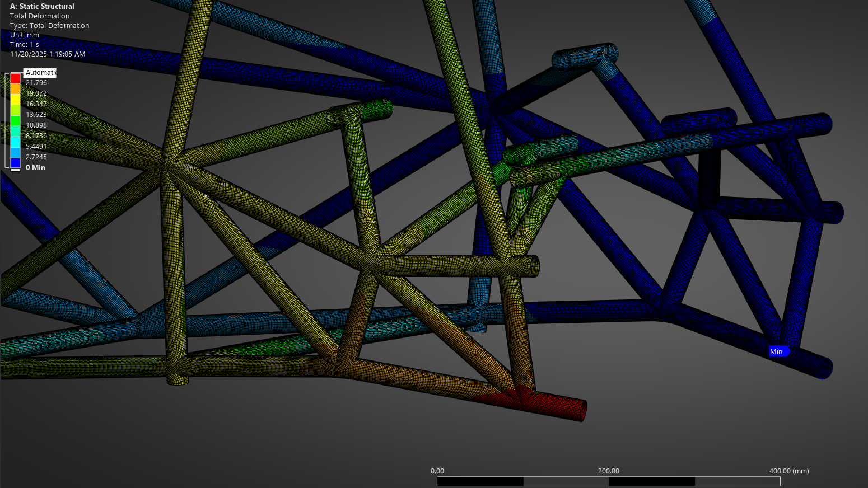This screenshot has height=488, width=868.
Task: Click the Unit: mm label
Action: (24, 35)
